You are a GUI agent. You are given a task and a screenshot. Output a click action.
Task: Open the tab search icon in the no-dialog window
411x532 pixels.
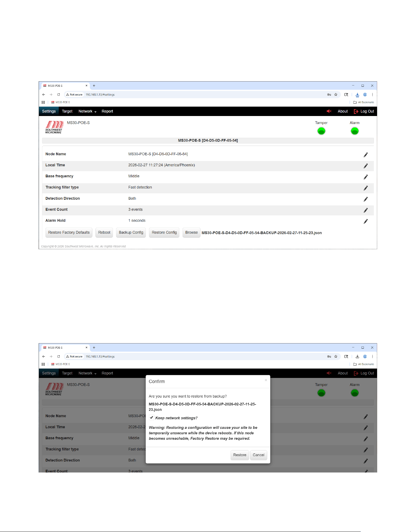(346, 95)
